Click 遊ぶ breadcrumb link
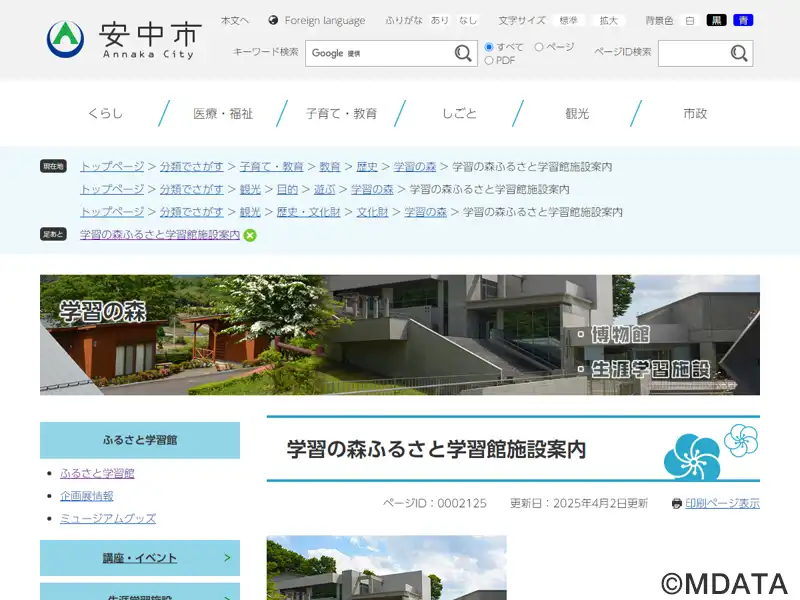This screenshot has height=600, width=800. click(324, 189)
